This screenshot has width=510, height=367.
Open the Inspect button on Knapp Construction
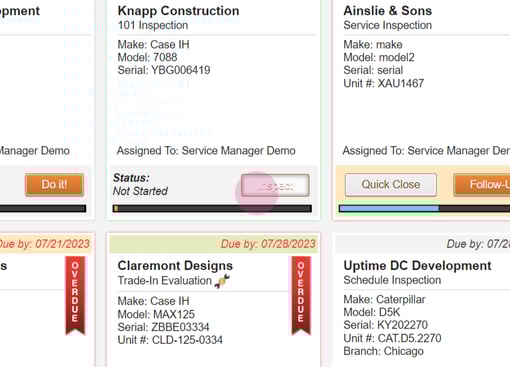pos(275,185)
